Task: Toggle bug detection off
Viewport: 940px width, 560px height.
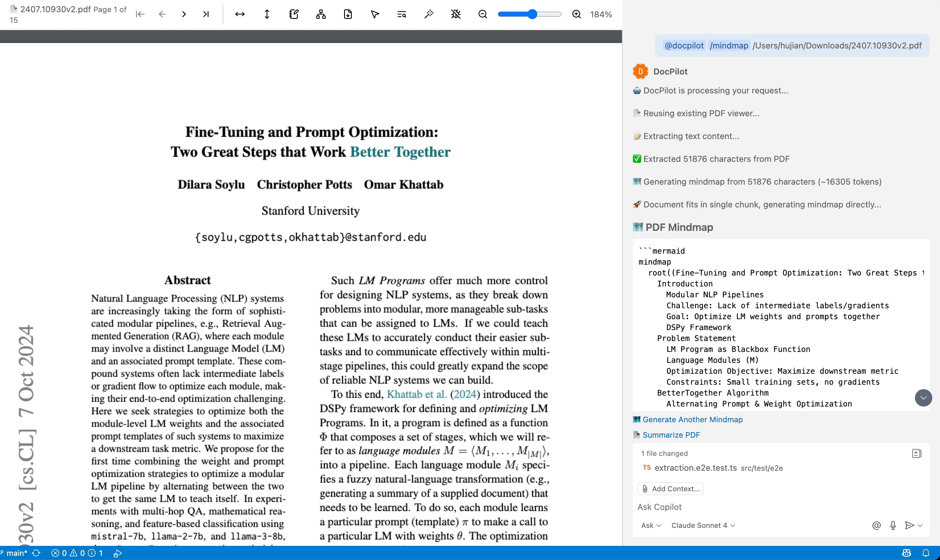Action: tap(456, 14)
